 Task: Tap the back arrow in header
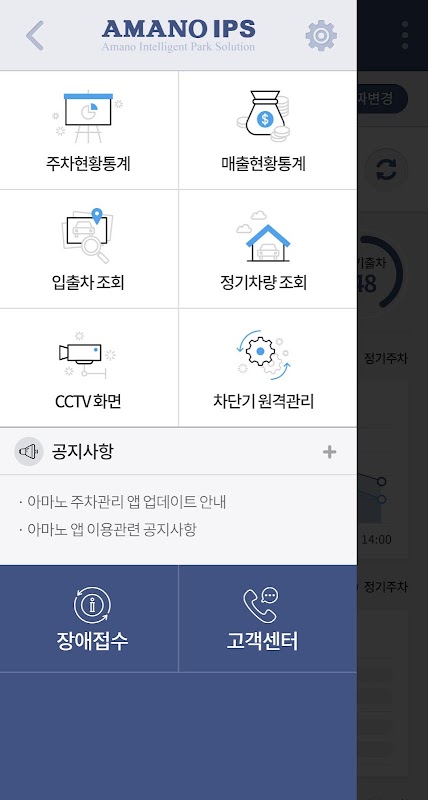(x=35, y=35)
